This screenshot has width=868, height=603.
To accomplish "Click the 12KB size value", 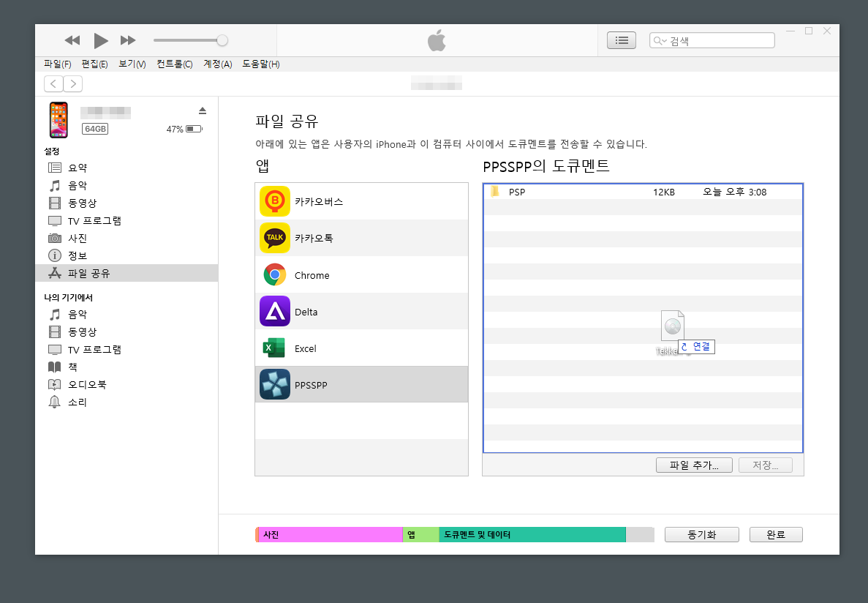I will pos(664,192).
